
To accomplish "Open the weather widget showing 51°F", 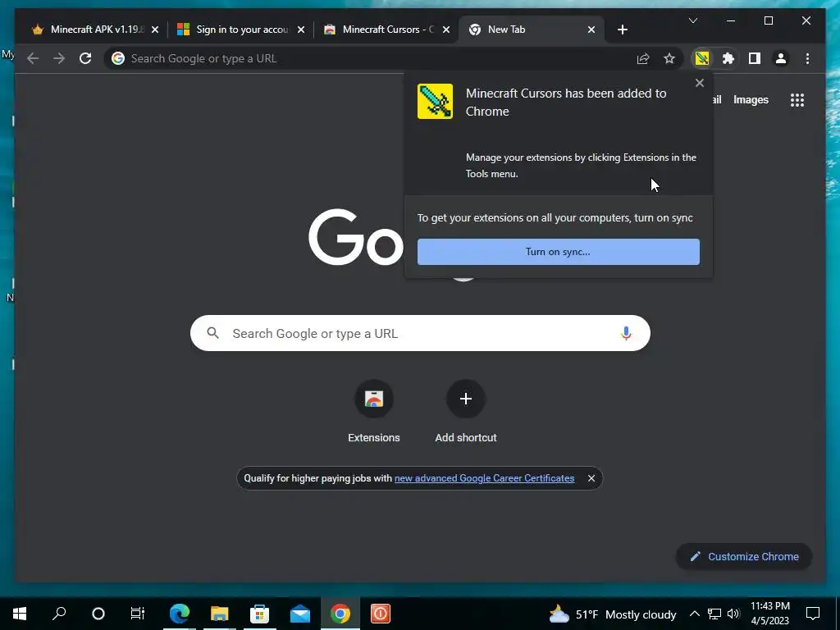I will (612, 614).
